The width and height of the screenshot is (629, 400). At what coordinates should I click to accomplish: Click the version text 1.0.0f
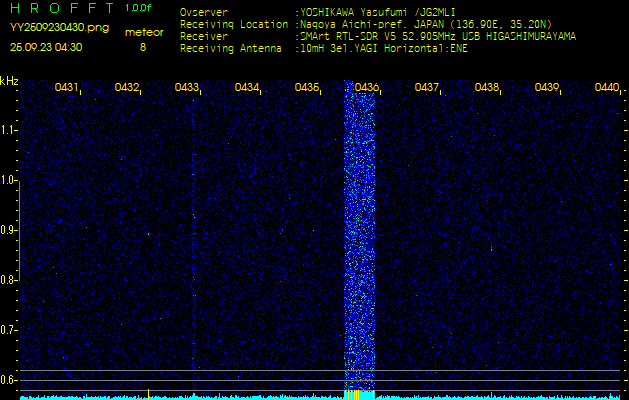138,8
